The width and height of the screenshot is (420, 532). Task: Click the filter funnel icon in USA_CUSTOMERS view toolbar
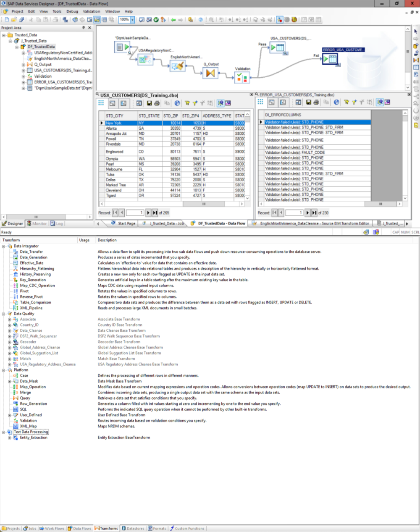coord(187,103)
